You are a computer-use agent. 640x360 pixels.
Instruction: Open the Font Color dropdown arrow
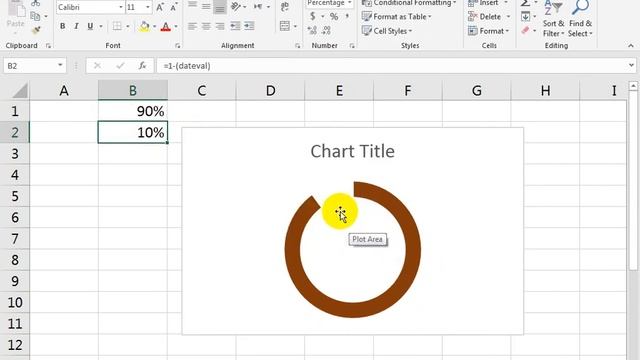[x=176, y=27]
